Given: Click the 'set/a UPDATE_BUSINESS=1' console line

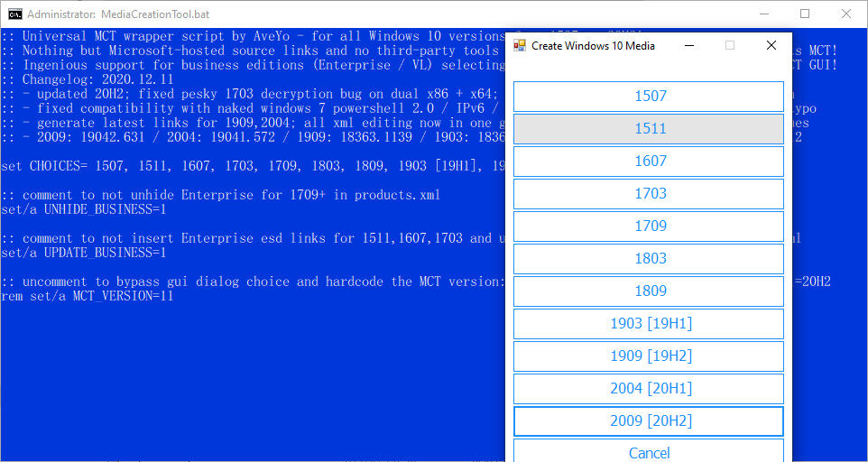Looking at the screenshot, I should tap(84, 253).
